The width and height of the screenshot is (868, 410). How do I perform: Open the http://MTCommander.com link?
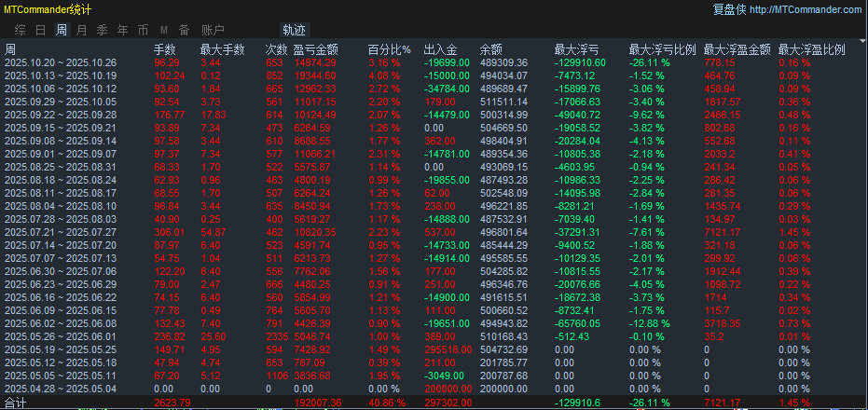coord(806,10)
